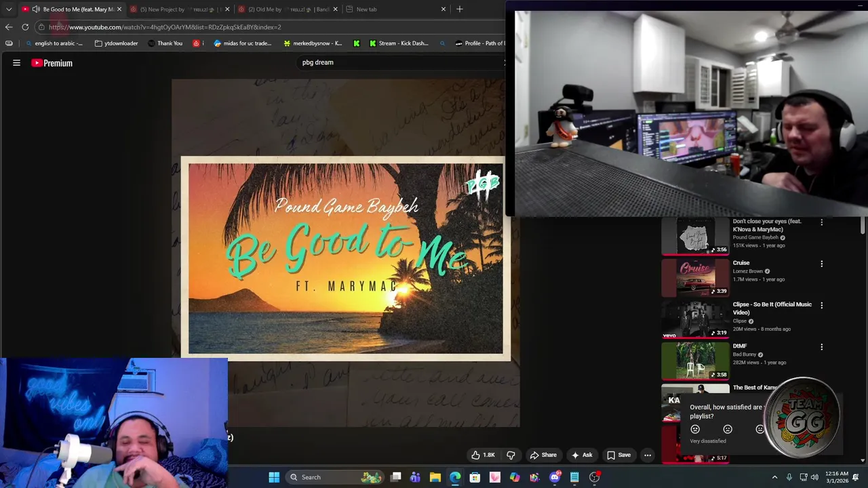Select the second dissatisfied face in survey

click(x=728, y=429)
